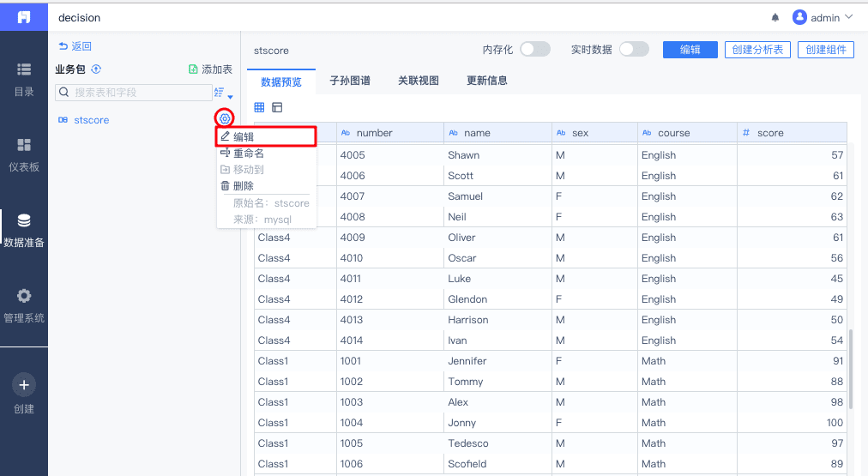868x476 pixels.
Task: Choose 移动到 in the context menu
Action: (x=266, y=169)
